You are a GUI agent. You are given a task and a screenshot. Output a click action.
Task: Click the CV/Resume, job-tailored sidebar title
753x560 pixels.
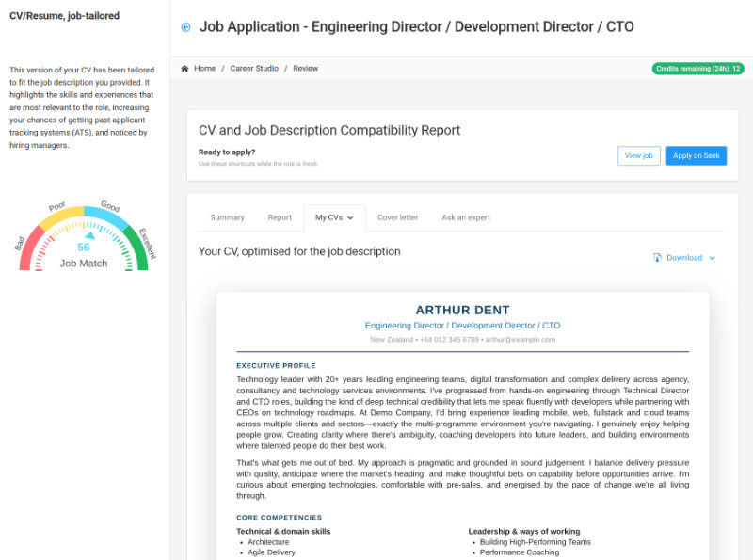click(x=64, y=16)
